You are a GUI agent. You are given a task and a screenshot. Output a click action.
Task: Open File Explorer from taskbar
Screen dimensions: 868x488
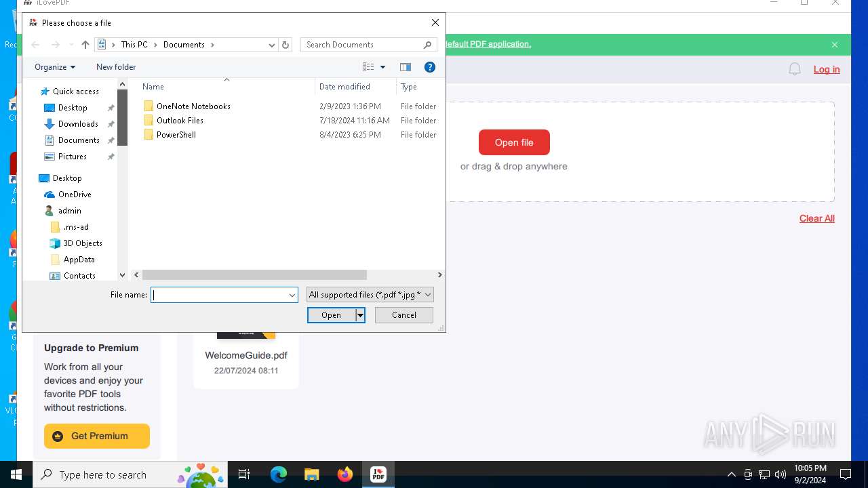(x=311, y=474)
